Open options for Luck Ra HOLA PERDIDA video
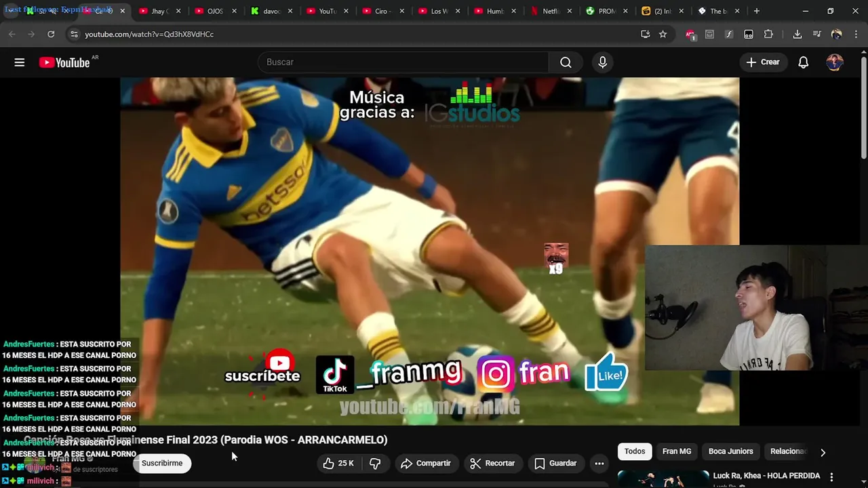Viewport: 868px width, 488px height. tap(831, 477)
